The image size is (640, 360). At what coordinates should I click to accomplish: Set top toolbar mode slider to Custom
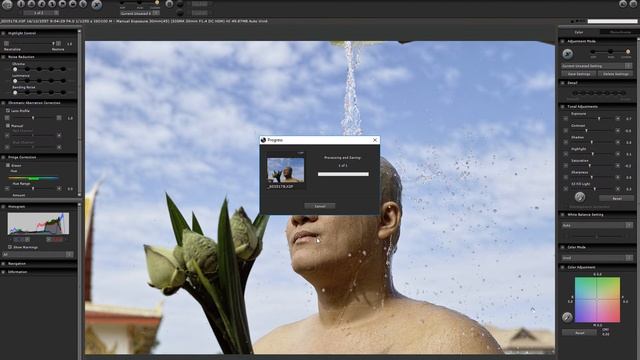pos(157,2)
